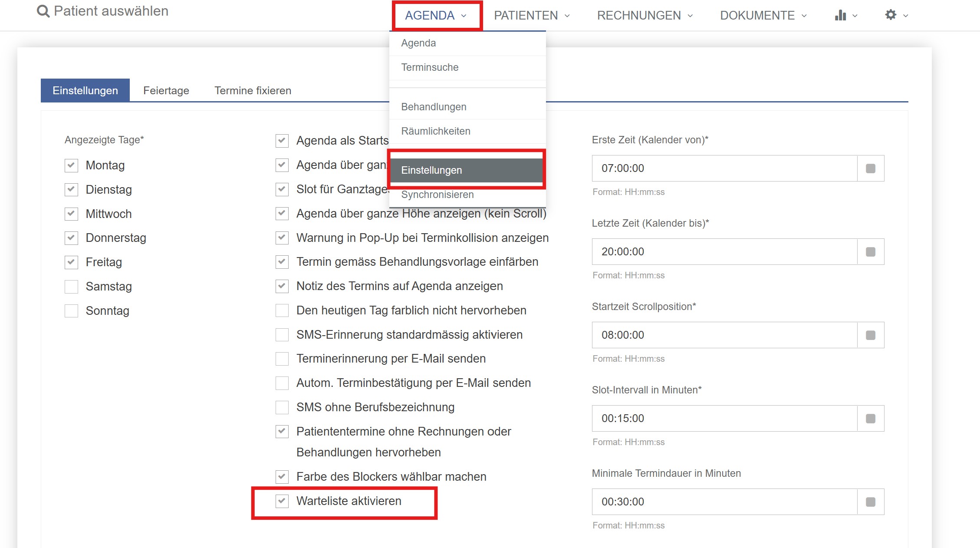This screenshot has height=548, width=980.
Task: Click clock button for Letzte Zeit field
Action: pyautogui.click(x=871, y=252)
